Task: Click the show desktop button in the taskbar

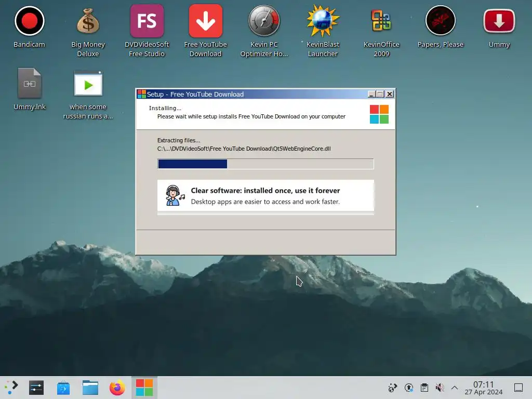Action: pyautogui.click(x=518, y=388)
